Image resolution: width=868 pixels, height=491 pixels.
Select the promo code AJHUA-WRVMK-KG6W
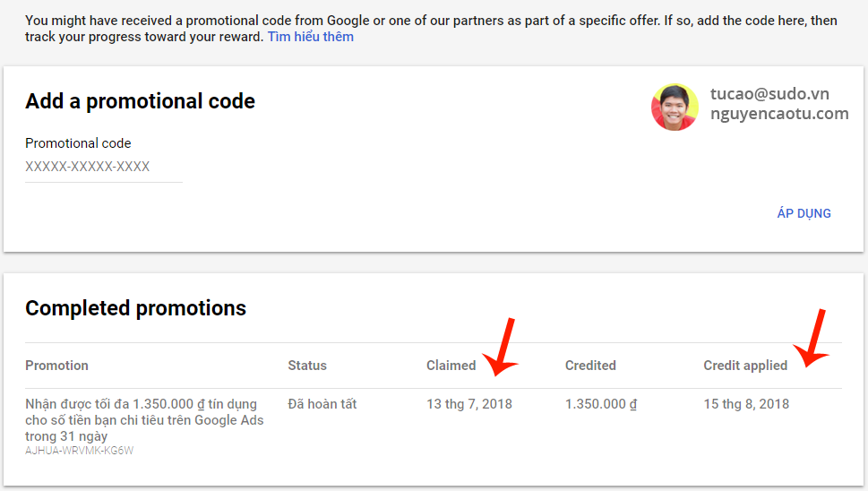(80, 451)
